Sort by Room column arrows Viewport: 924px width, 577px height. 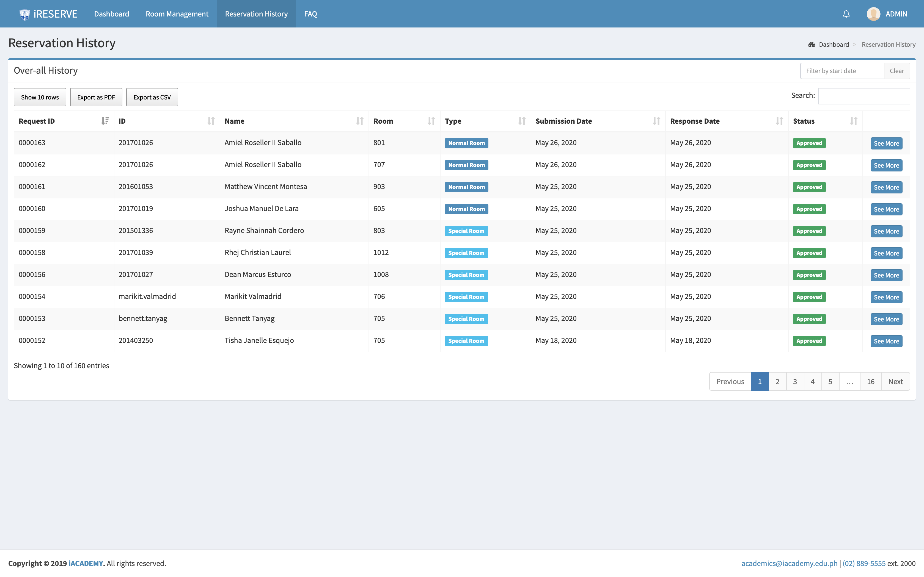tap(431, 121)
